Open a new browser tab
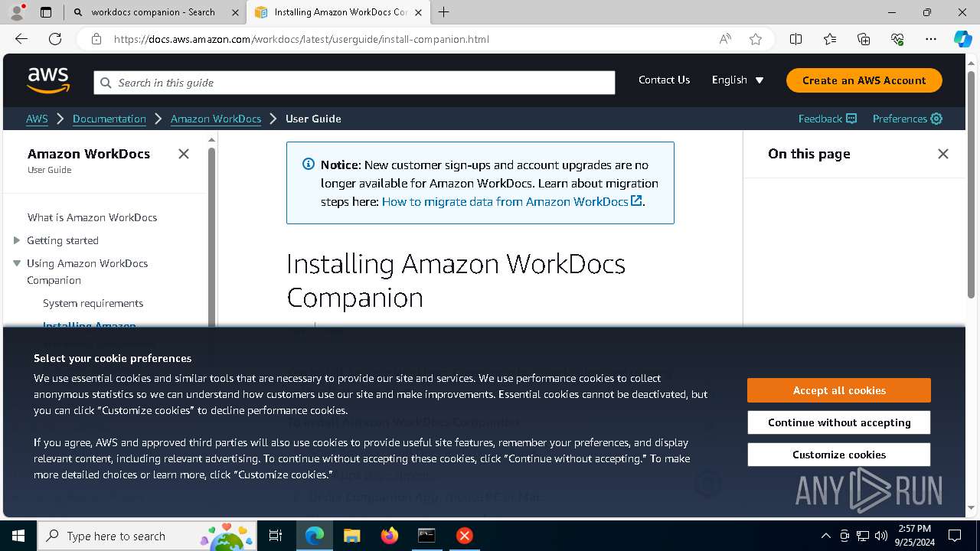Image resolution: width=980 pixels, height=551 pixels. pyautogui.click(x=444, y=12)
